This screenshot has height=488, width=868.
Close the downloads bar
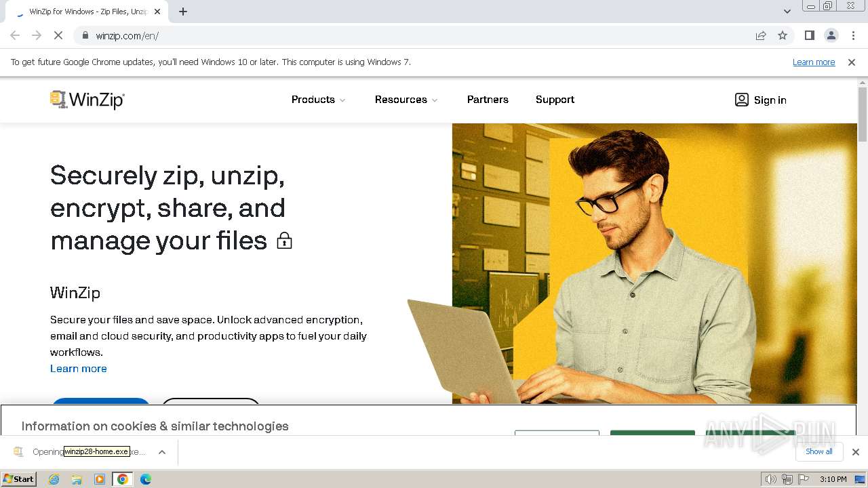point(856,452)
